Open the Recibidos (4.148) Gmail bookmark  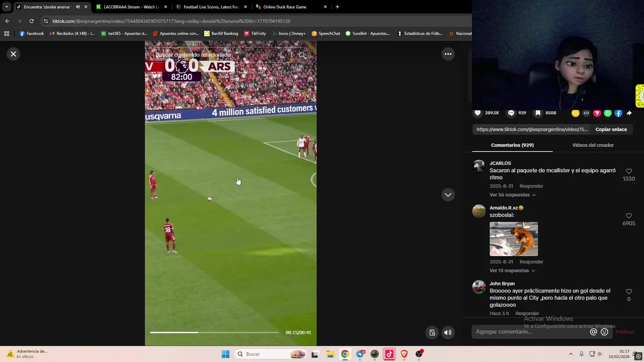72,34
